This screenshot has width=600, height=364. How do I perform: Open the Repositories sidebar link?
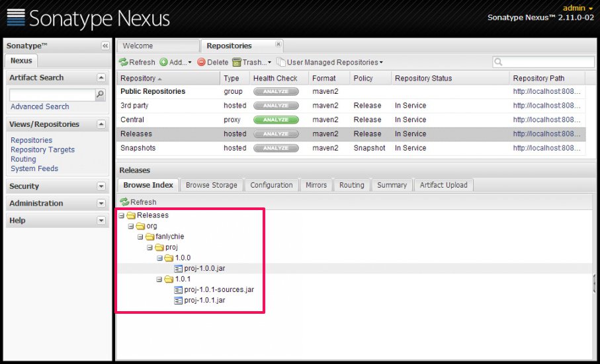click(31, 140)
